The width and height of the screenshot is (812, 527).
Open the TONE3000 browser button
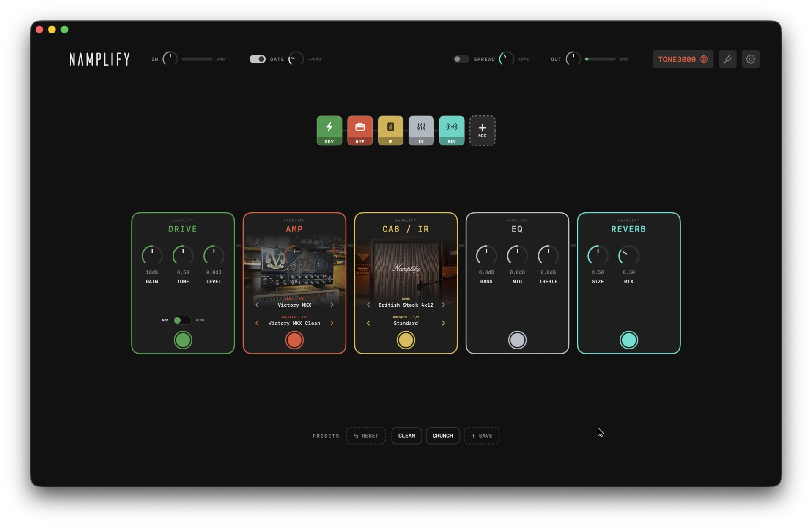pyautogui.click(x=683, y=59)
